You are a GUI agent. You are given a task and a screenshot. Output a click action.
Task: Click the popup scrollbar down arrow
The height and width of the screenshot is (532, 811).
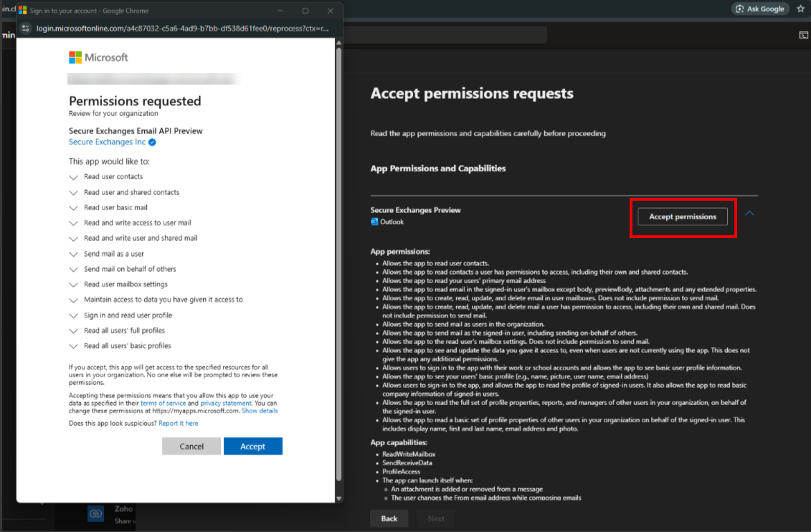click(338, 498)
